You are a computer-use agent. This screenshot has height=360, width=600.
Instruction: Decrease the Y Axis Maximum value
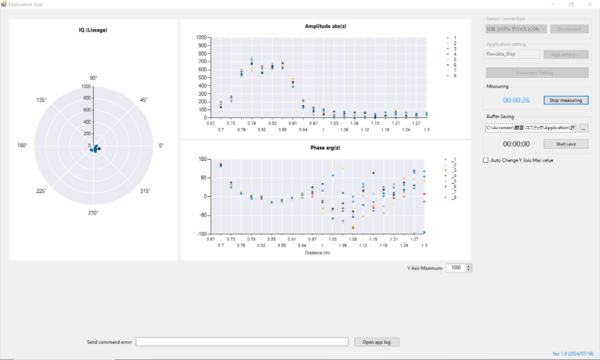(469, 270)
